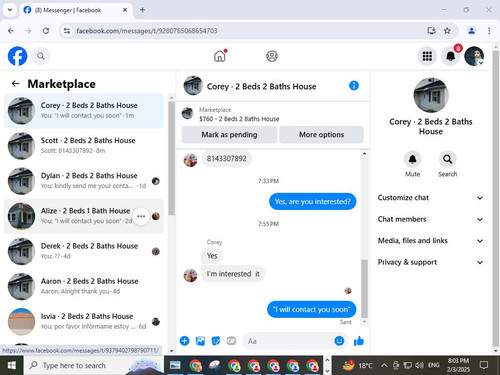Image resolution: width=500 pixels, height=375 pixels.
Task: Mute this conversation with bell icon
Action: coord(412,159)
